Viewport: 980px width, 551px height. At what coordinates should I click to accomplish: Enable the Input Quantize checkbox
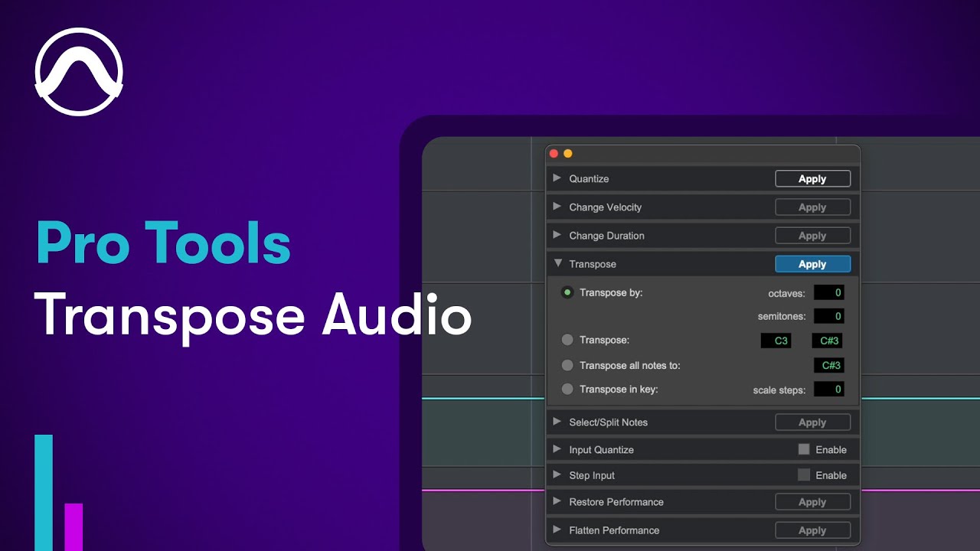click(804, 449)
